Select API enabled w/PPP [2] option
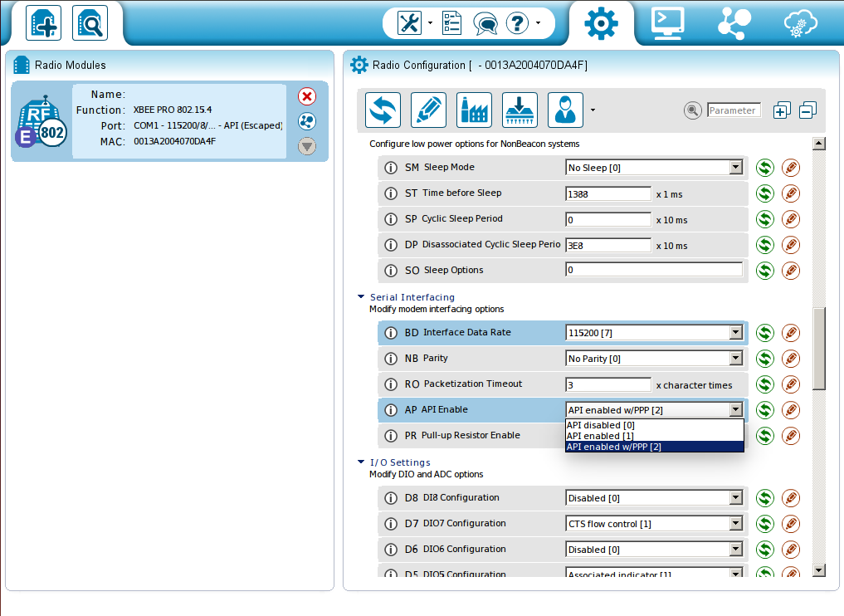 [x=654, y=447]
